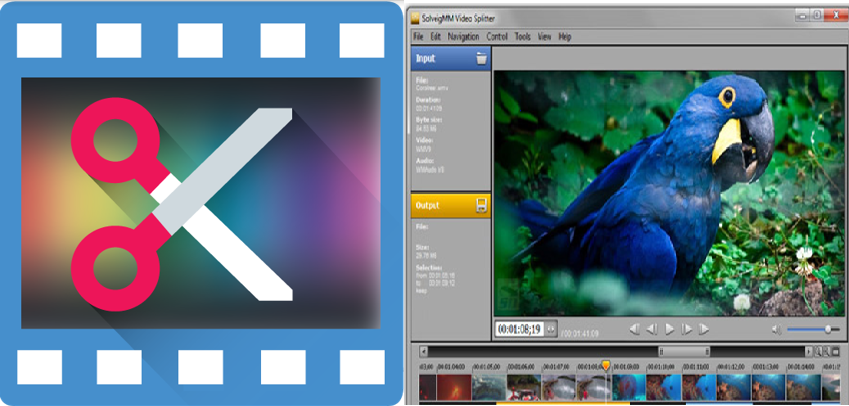Image resolution: width=849 pixels, height=406 pixels.
Task: Jump to the next marker
Action: [x=704, y=329]
